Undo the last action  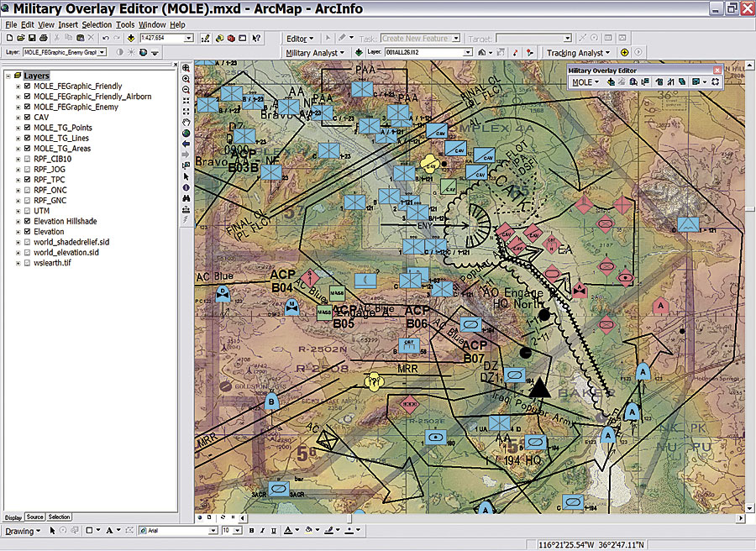pyautogui.click(x=106, y=38)
